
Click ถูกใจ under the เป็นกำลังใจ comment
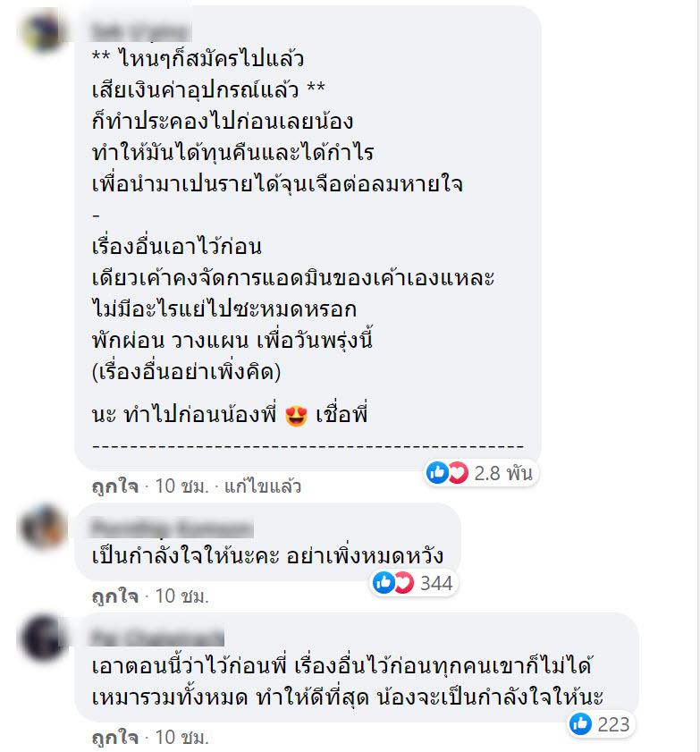pyautogui.click(x=115, y=596)
